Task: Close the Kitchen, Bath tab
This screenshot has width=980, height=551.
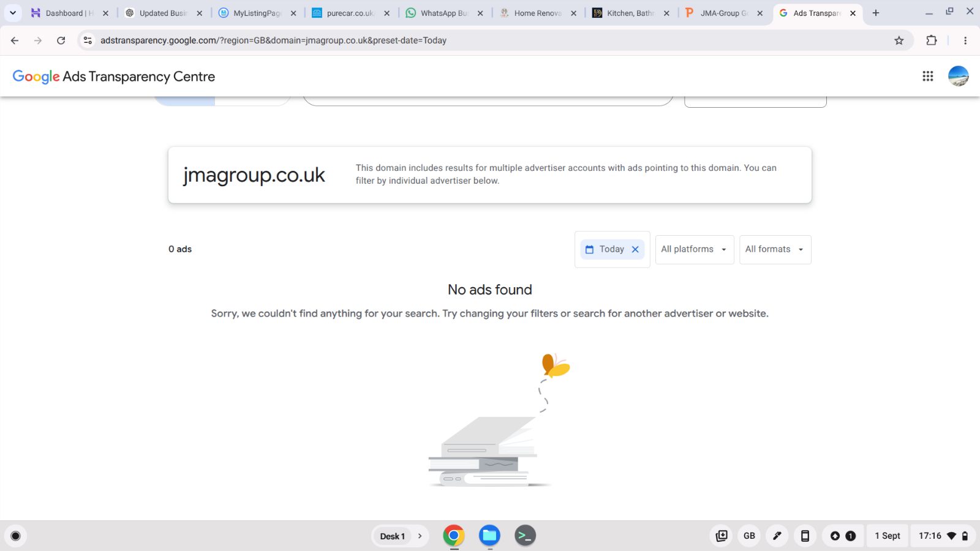Action: pyautogui.click(x=666, y=13)
